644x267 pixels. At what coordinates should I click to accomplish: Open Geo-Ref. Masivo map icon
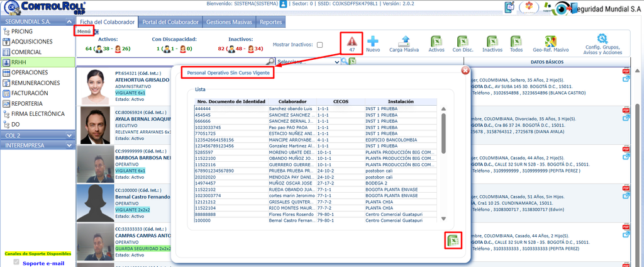pos(550,41)
